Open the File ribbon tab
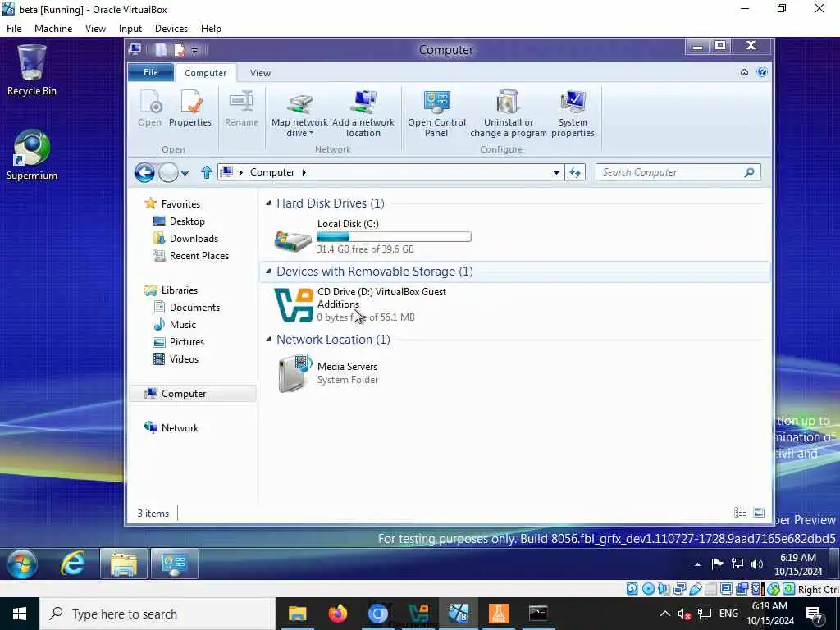The height and width of the screenshot is (630, 840). pos(151,72)
